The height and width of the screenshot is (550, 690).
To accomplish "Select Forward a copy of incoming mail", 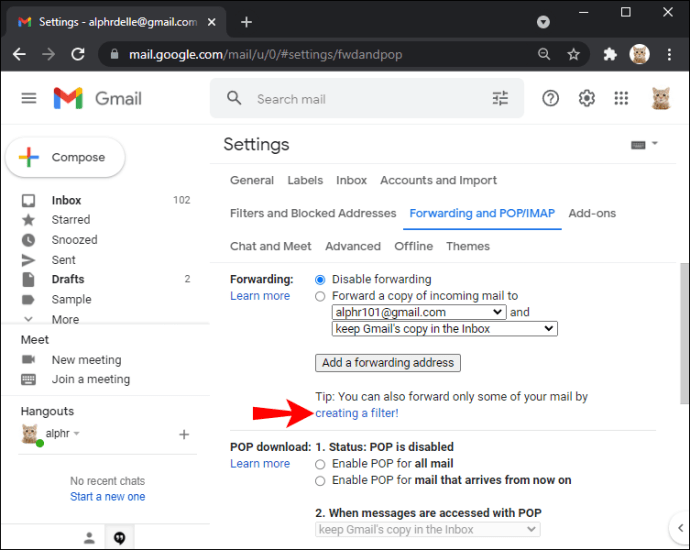I will [x=320, y=297].
